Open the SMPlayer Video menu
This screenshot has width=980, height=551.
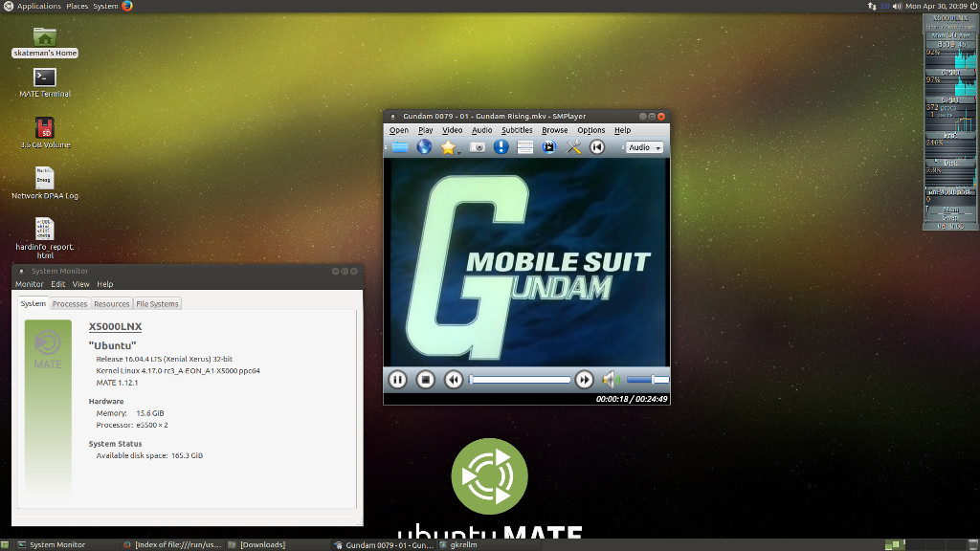[x=452, y=130]
